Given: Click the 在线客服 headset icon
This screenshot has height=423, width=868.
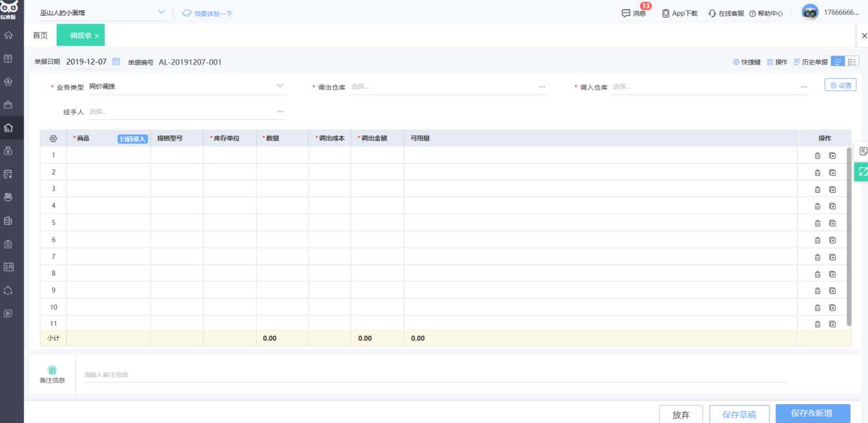Looking at the screenshot, I should pos(712,13).
